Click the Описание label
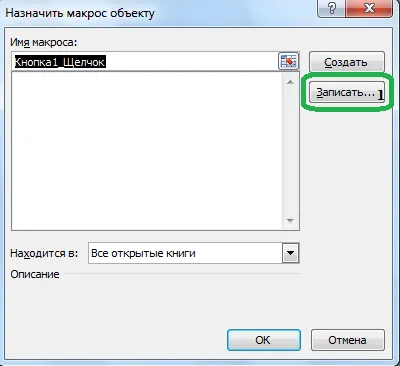 (35, 274)
